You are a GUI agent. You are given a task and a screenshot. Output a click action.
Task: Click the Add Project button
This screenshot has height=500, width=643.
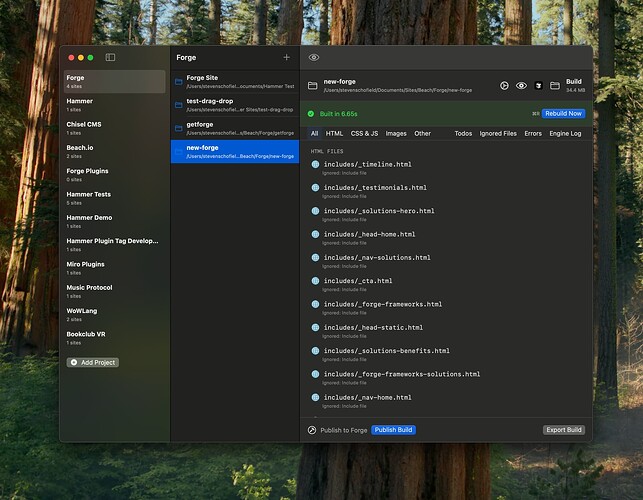tap(93, 363)
